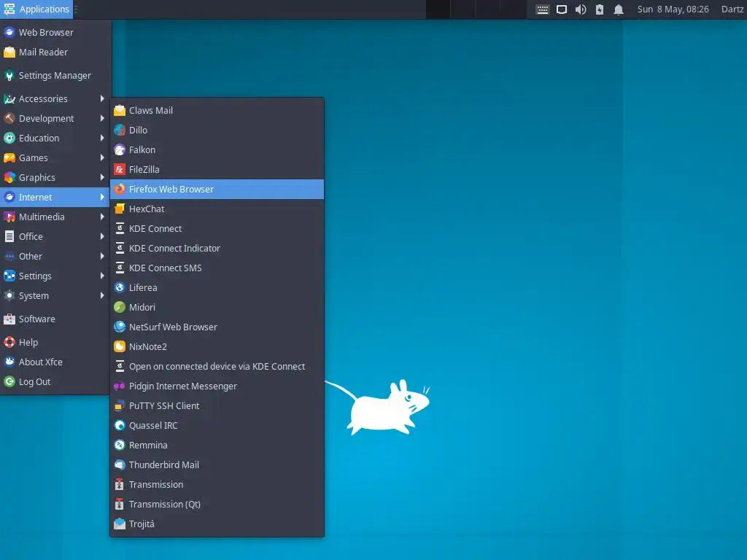Screen dimensions: 747x560
Task: Click the NixNote2 icon
Action: tap(120, 346)
